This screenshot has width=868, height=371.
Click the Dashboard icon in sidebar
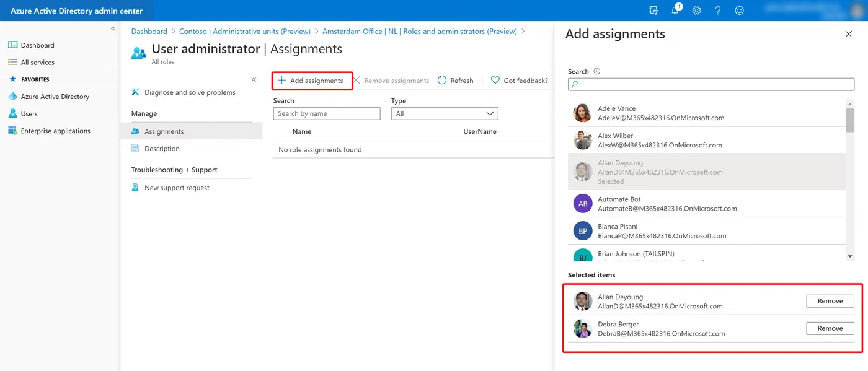[x=12, y=45]
